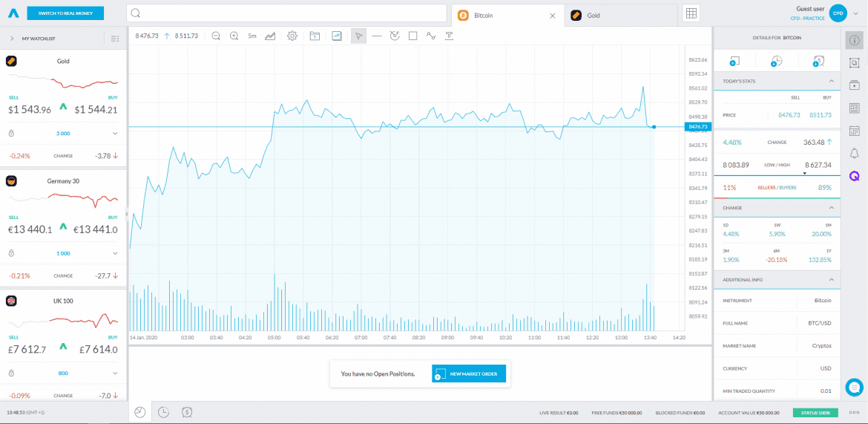Select the rectangle shape drawing tool
This screenshot has height=424, width=868.
[413, 36]
